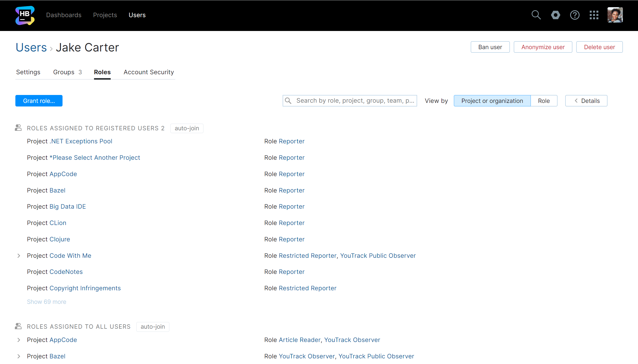Switch view to Project or organization
Image resolution: width=638 pixels, height=364 pixels.
492,101
